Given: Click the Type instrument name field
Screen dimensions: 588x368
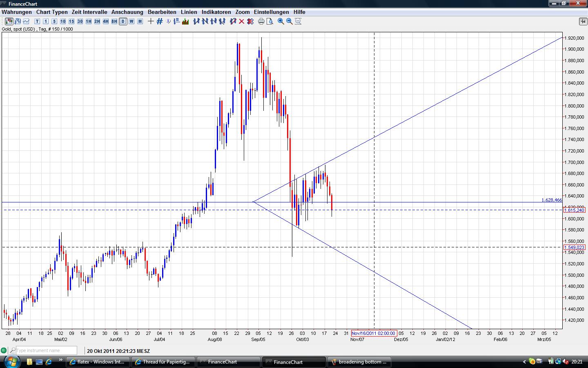Looking at the screenshot, I should pos(46,350).
